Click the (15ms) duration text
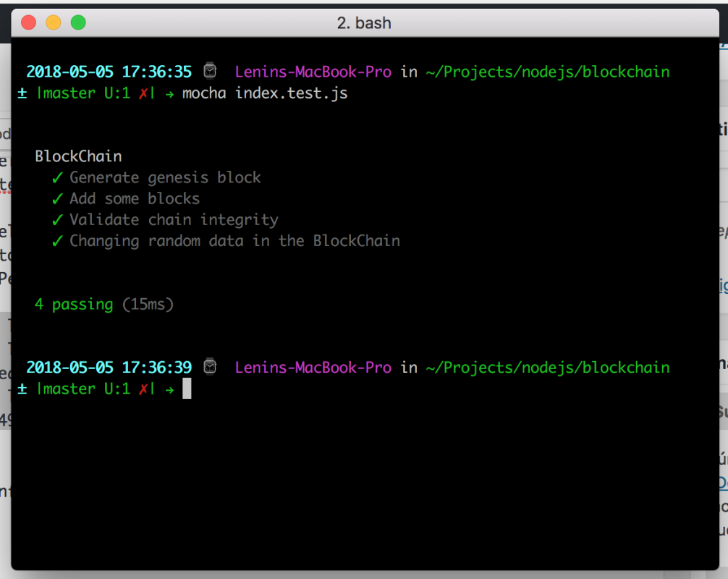This screenshot has width=728, height=579. 148,304
